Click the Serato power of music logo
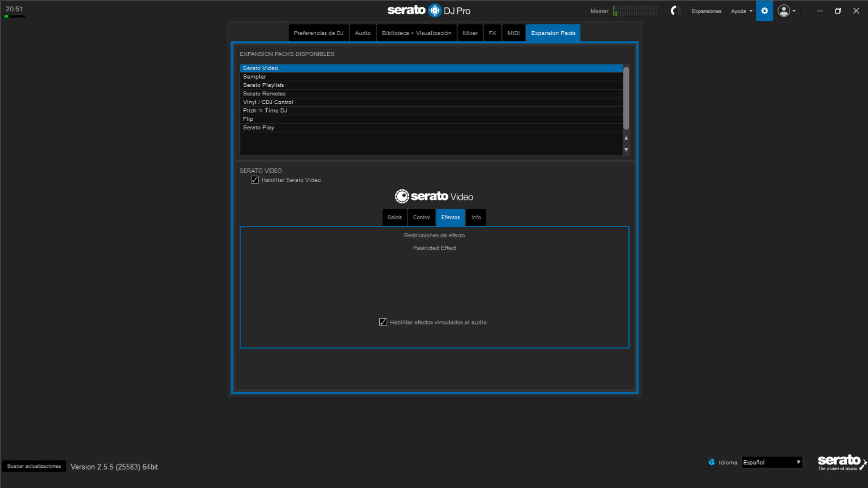The height and width of the screenshot is (488, 868). point(841,462)
